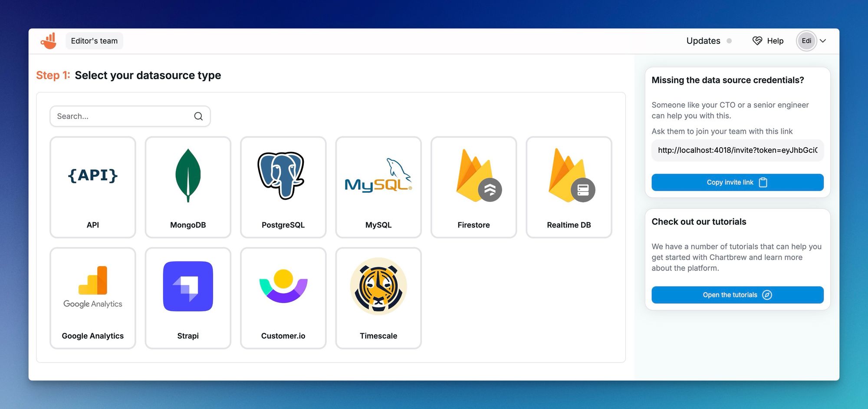868x409 pixels.
Task: Choose the Customer.io logo
Action: point(283,286)
